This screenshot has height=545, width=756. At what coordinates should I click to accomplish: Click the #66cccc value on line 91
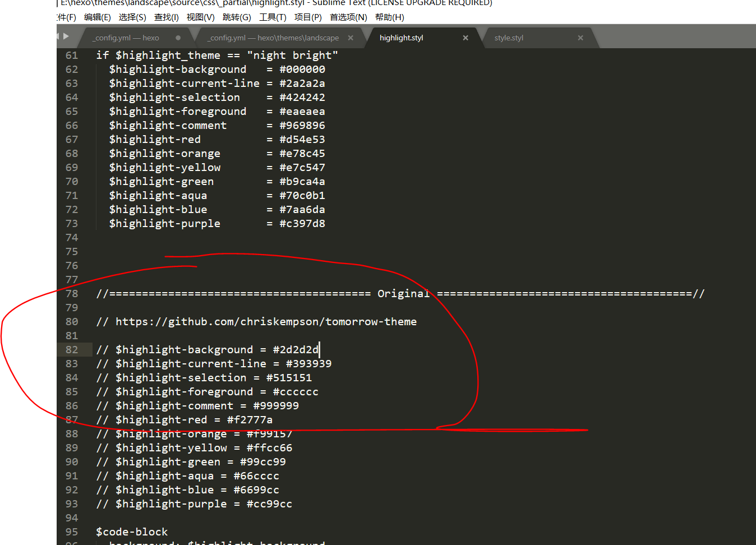click(x=256, y=476)
